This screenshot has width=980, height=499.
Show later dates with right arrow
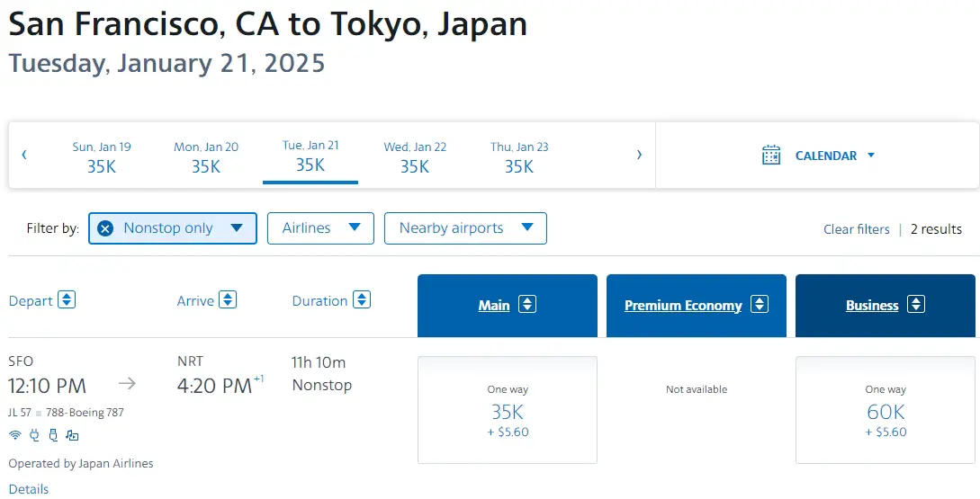click(639, 155)
